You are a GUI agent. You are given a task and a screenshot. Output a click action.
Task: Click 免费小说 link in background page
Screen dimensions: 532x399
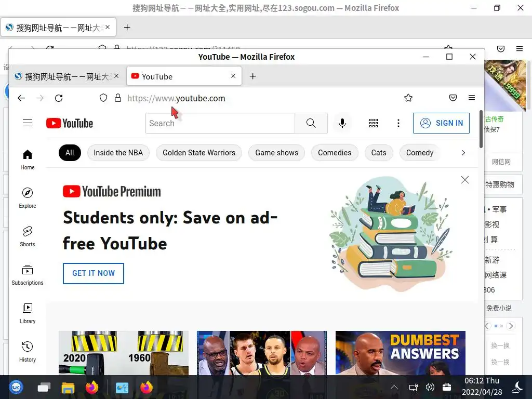(499, 308)
